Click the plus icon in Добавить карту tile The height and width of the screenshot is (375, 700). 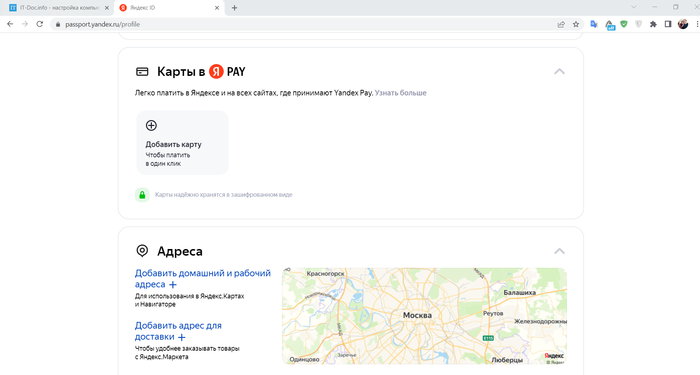click(151, 125)
